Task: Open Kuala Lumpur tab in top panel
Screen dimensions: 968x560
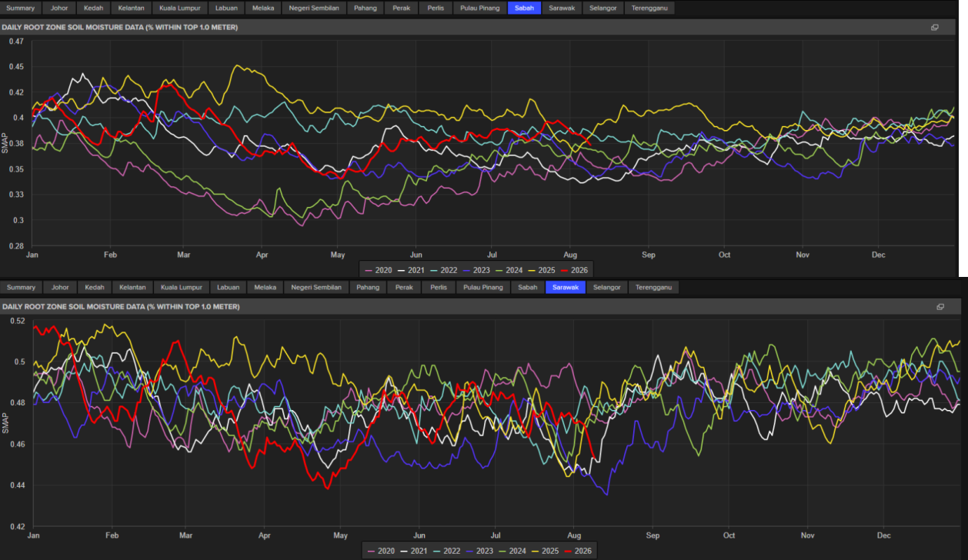Action: click(x=180, y=8)
